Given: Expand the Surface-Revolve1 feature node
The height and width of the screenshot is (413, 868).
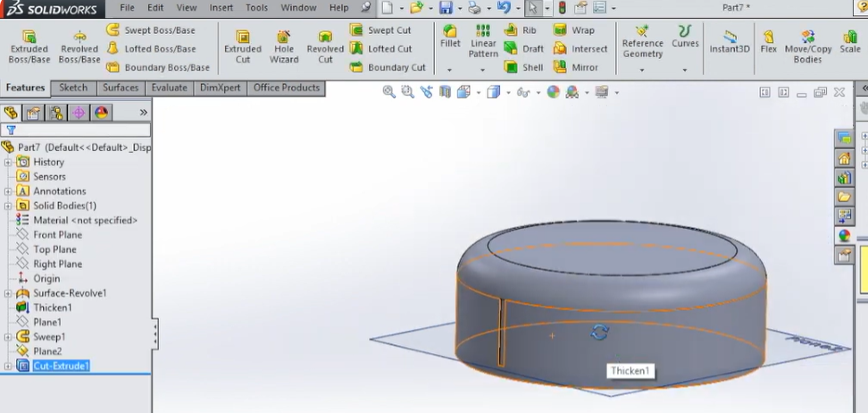Looking at the screenshot, I should click(8, 293).
